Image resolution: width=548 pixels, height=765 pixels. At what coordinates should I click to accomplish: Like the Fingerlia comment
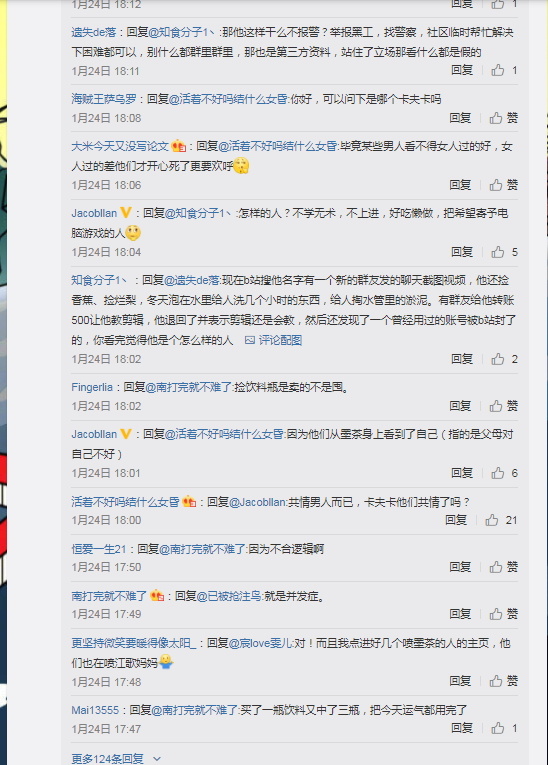click(504, 406)
